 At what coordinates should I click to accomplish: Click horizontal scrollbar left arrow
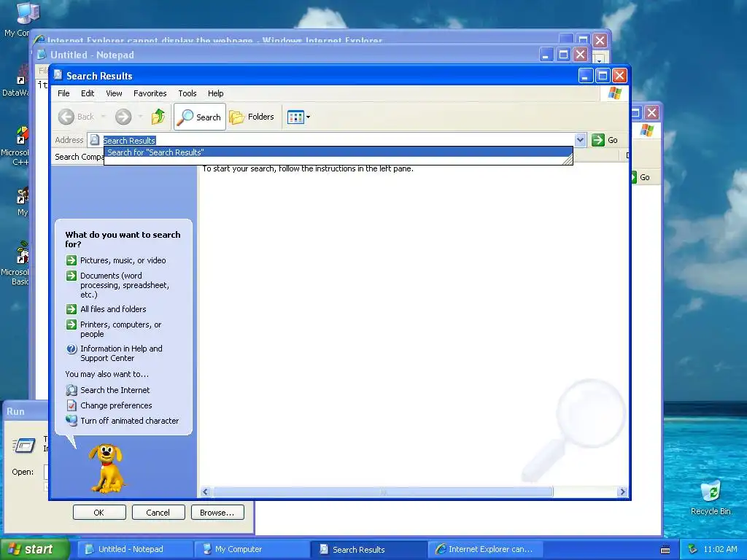tap(206, 492)
